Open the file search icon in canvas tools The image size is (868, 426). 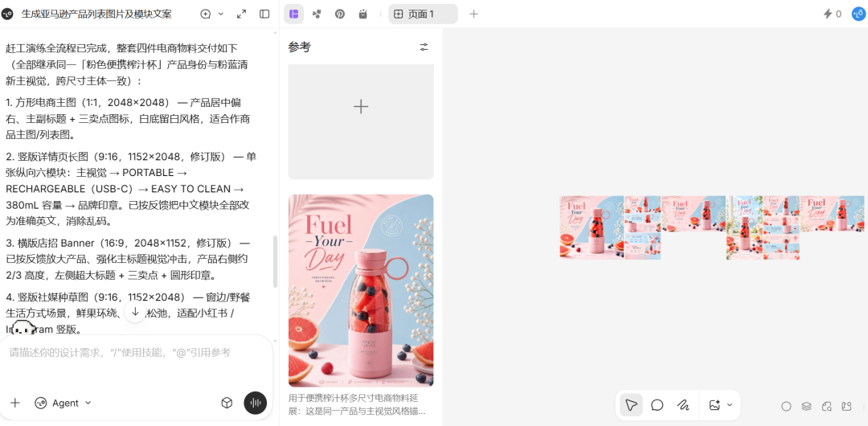tap(826, 407)
